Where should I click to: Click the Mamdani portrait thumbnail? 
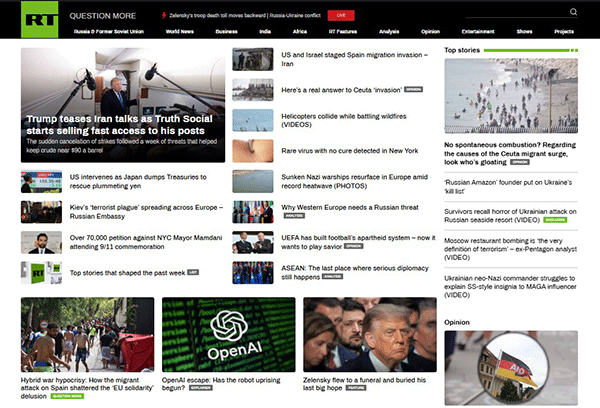coord(41,242)
